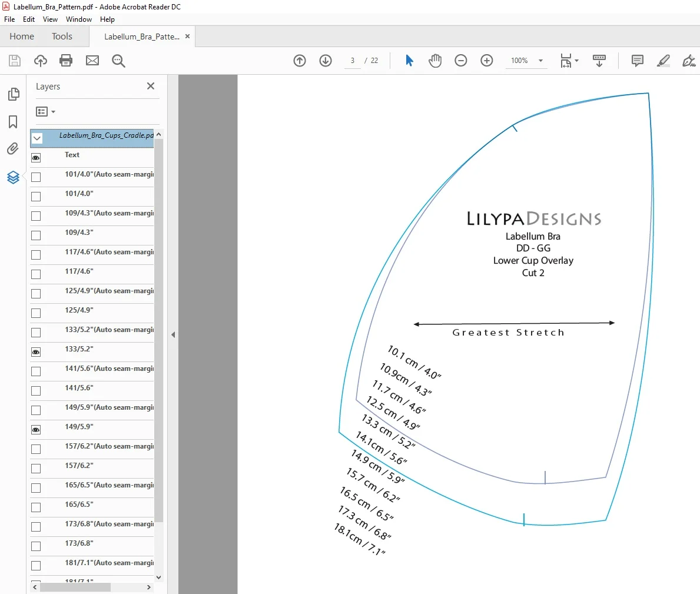Close the Layers panel
The height and width of the screenshot is (594, 700).
click(x=151, y=86)
